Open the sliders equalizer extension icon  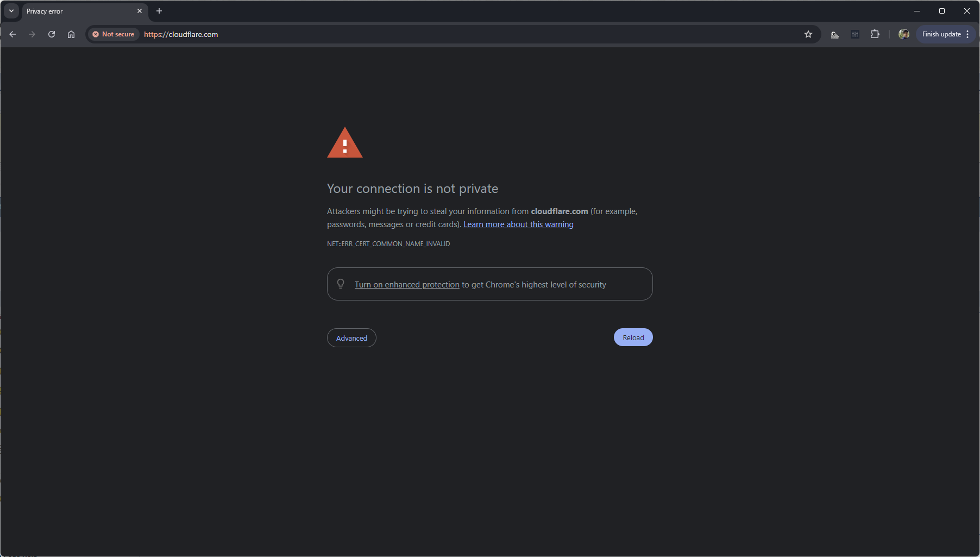pos(855,34)
